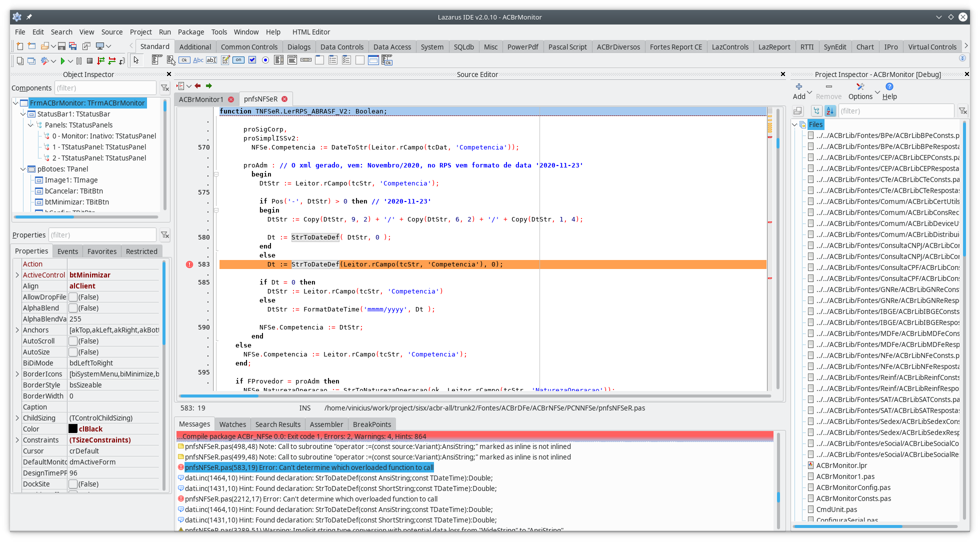Screen dimensions: 980x542
Task: Click the component tree horizontal scrollbar
Action: coord(86,217)
